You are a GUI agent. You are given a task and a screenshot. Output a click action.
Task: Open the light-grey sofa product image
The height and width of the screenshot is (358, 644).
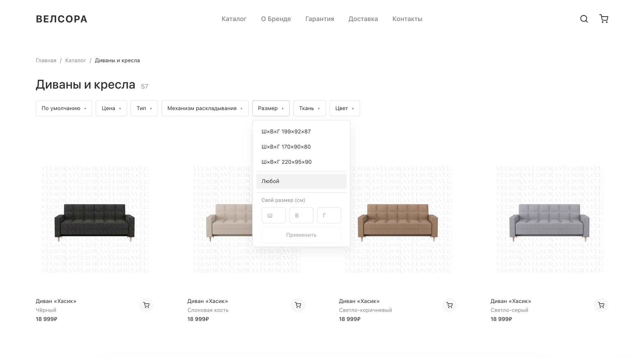(x=549, y=219)
